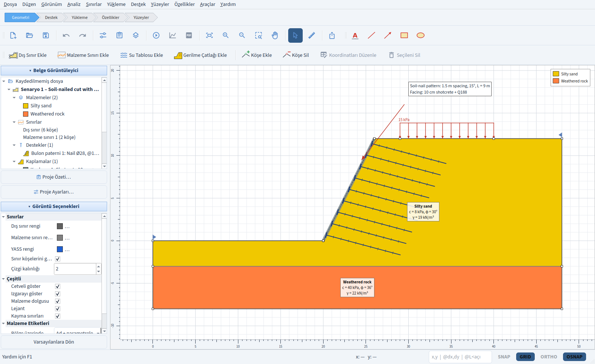Undo the last action
This screenshot has width=595, height=364.
(66, 35)
